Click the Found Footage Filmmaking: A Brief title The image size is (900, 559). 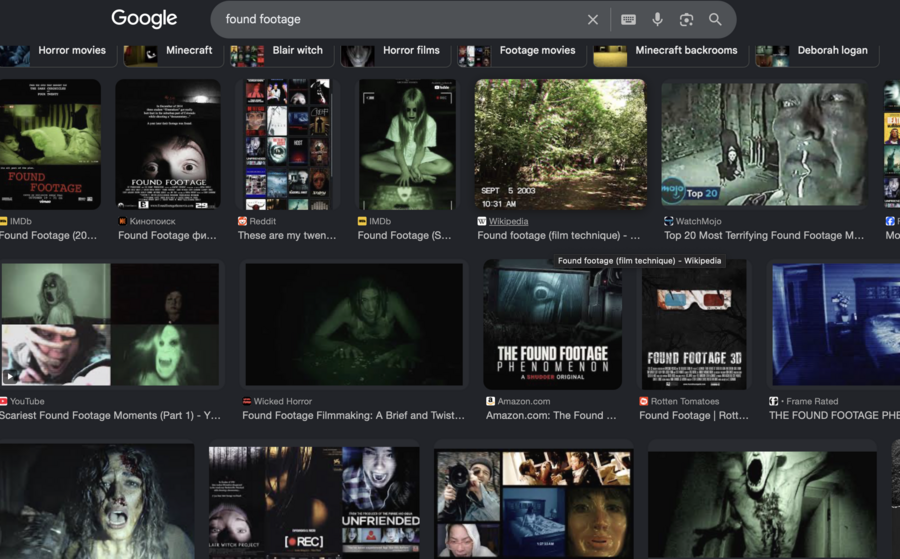pos(354,416)
